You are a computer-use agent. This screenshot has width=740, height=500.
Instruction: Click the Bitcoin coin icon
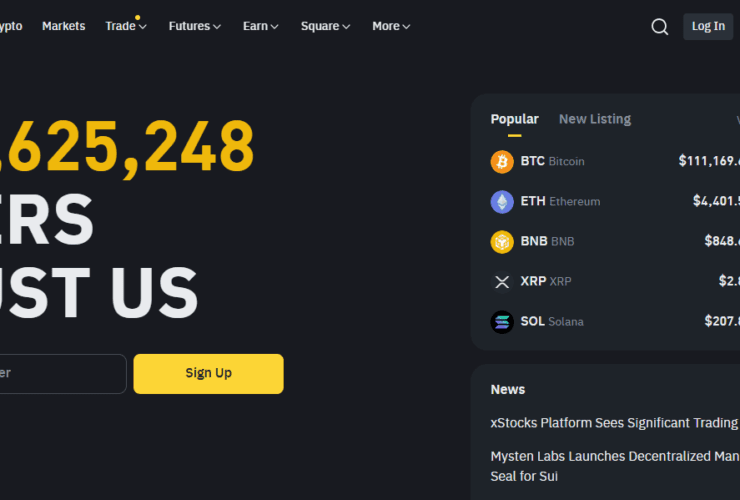click(x=502, y=161)
